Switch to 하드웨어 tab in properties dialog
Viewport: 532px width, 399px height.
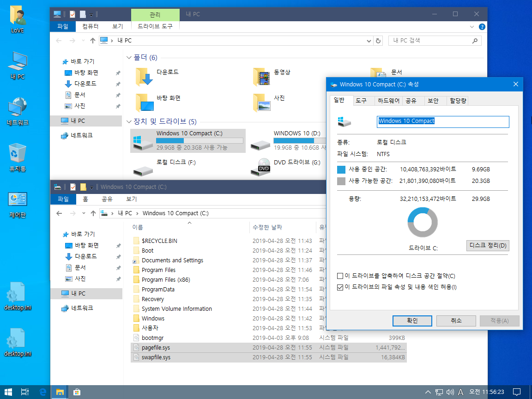pyautogui.click(x=388, y=101)
